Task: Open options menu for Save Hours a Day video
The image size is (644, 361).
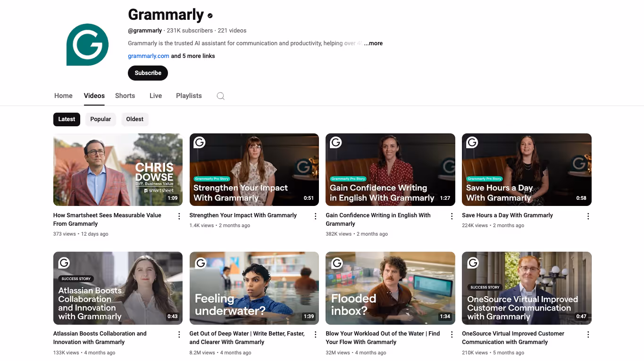Action: tap(588, 216)
